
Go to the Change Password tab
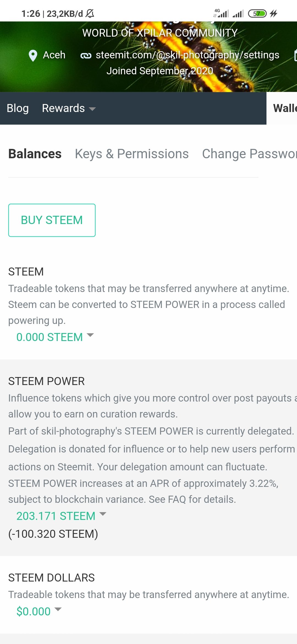click(x=249, y=154)
